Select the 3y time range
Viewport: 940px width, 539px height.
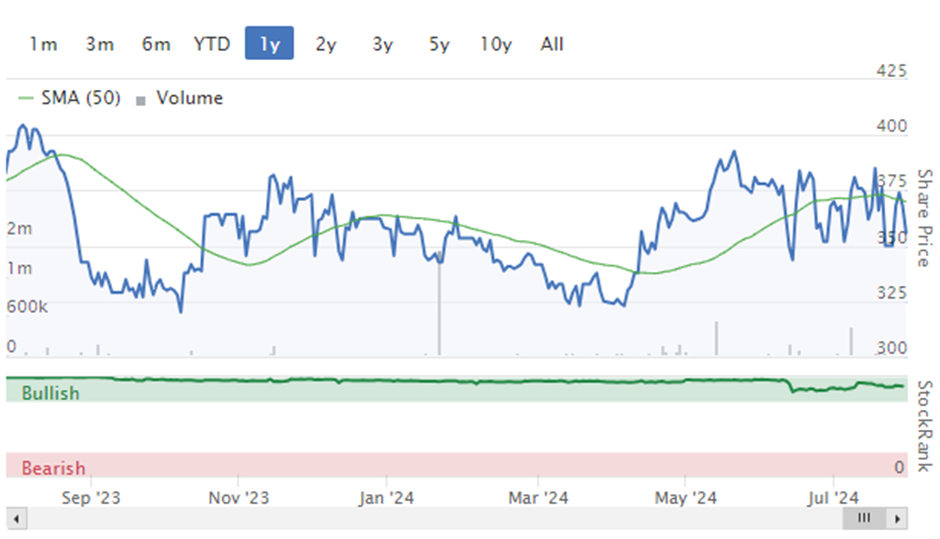(382, 44)
